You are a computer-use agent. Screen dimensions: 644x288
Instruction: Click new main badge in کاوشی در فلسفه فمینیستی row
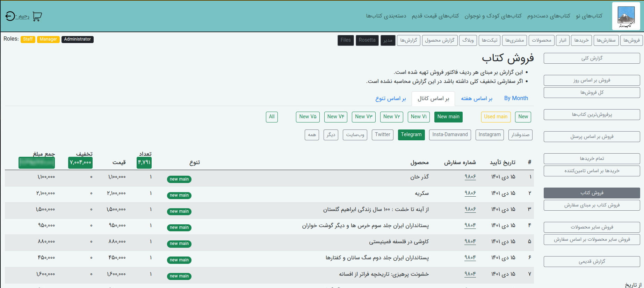pyautogui.click(x=179, y=244)
